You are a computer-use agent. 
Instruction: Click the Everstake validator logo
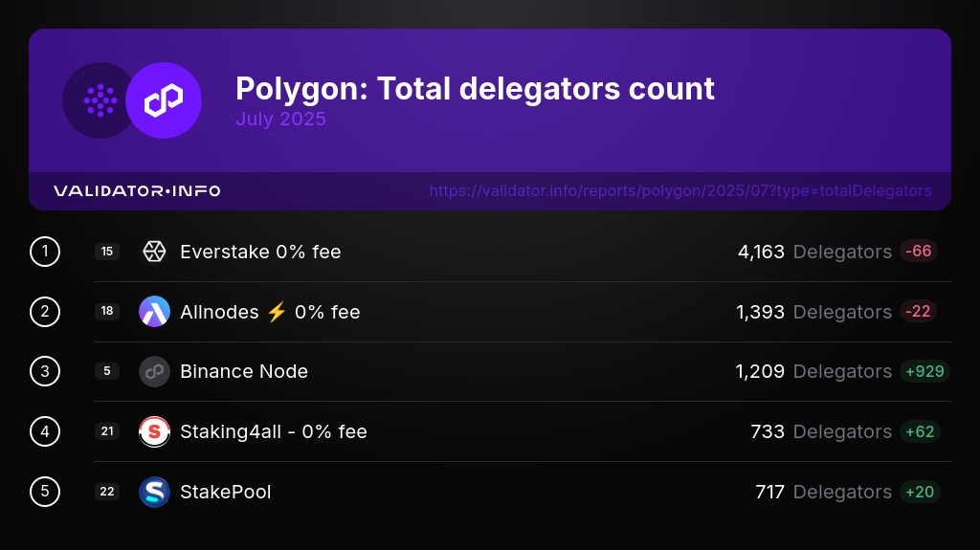tap(154, 252)
